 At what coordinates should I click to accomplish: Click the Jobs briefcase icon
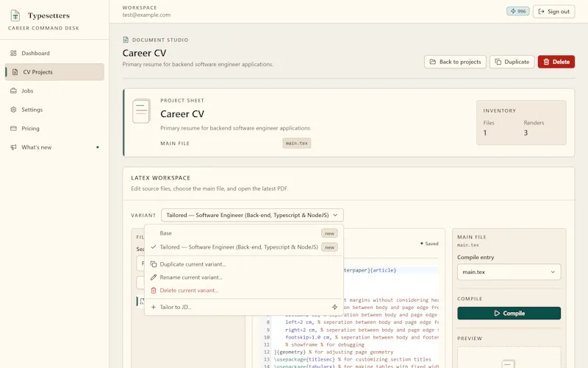pos(13,91)
